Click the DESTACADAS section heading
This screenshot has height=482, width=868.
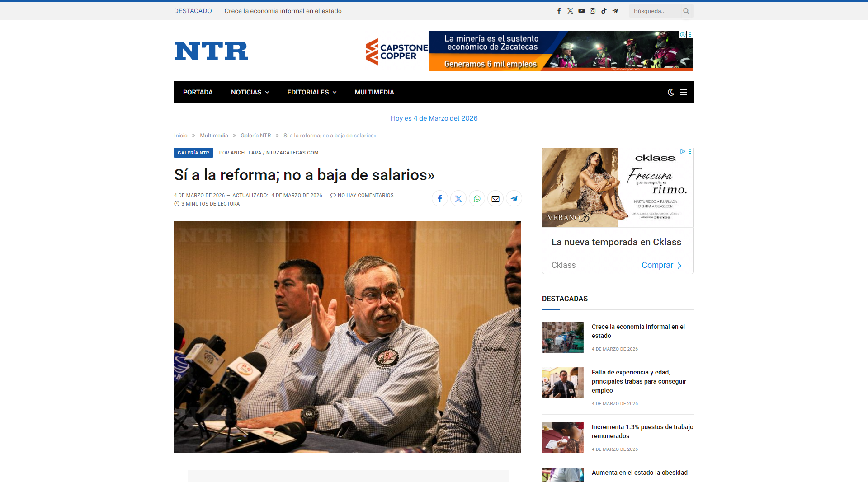point(565,299)
